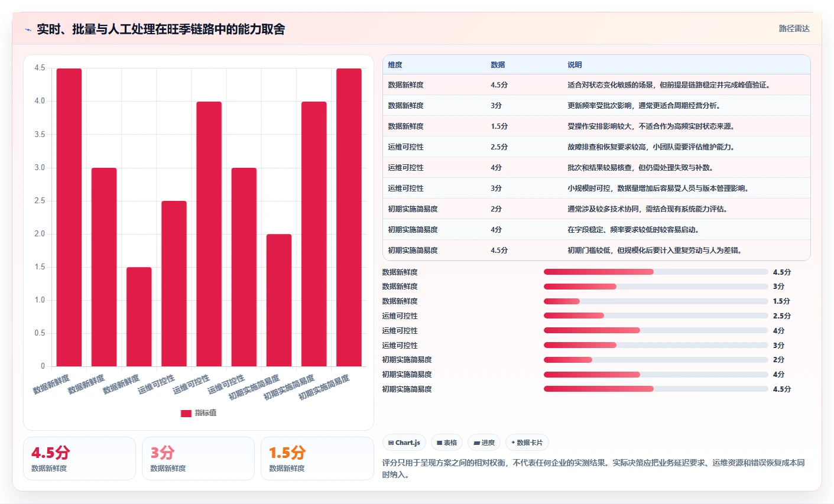This screenshot has height=504, width=834.
Task: Click the blue lightning icon before the page title
Action: pos(28,30)
